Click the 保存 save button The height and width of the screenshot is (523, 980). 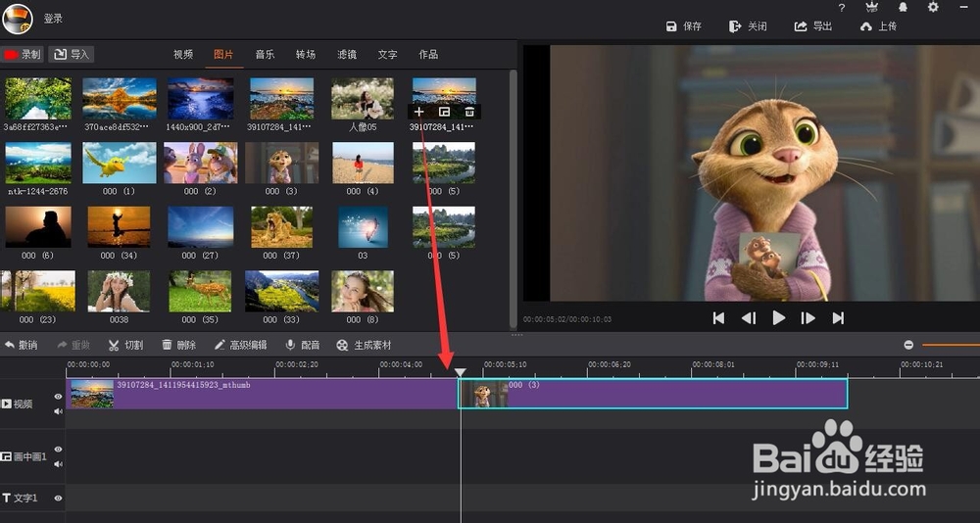click(x=684, y=26)
